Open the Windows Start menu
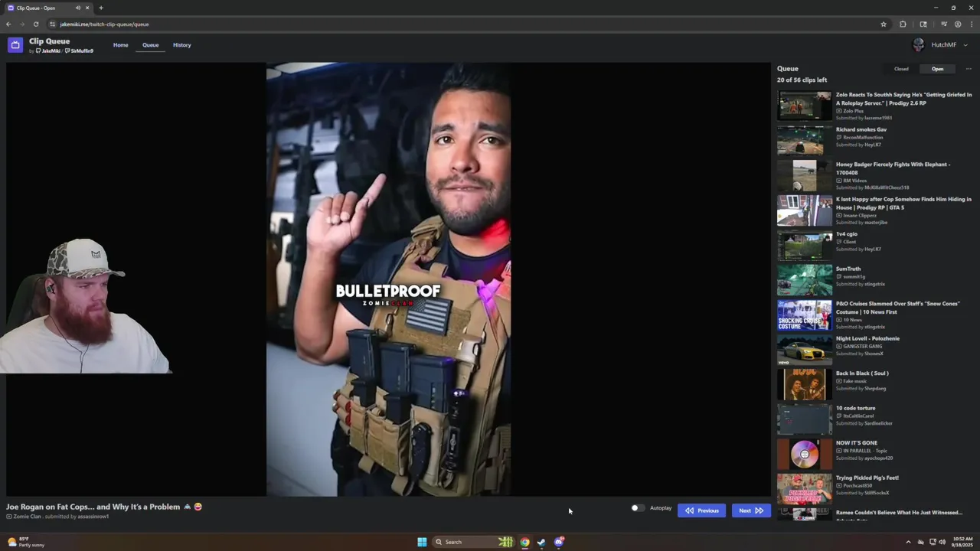The height and width of the screenshot is (551, 980). [422, 542]
